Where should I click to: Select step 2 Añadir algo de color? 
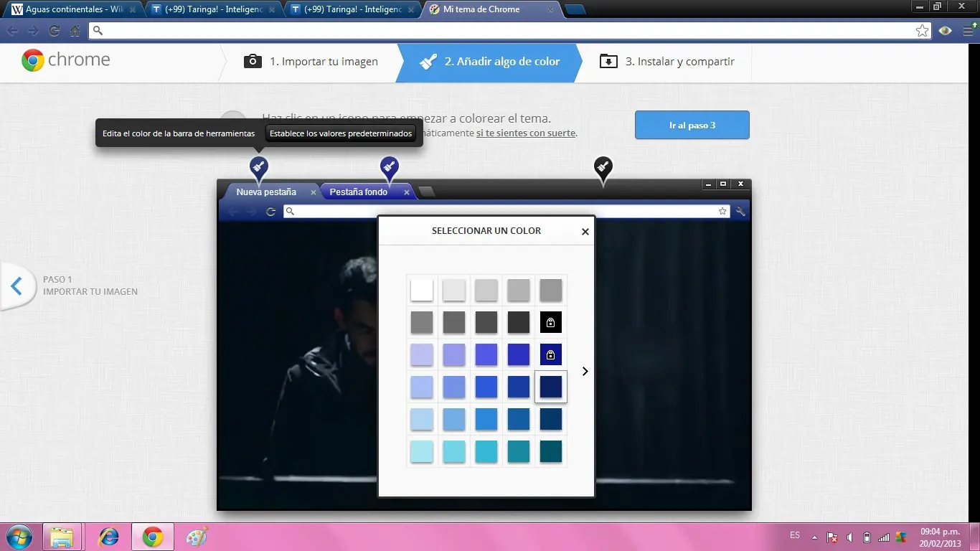(489, 62)
